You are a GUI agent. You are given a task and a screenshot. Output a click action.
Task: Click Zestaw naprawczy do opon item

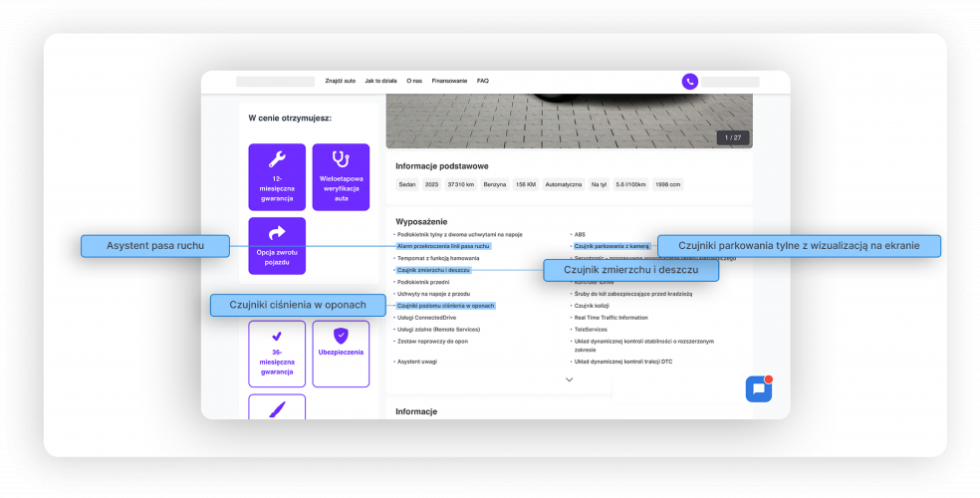[x=432, y=342]
